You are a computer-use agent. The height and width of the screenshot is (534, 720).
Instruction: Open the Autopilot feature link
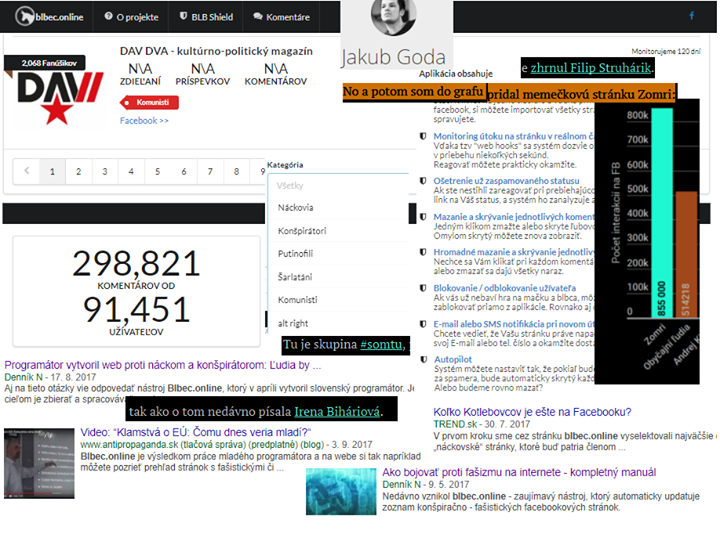[x=453, y=360]
